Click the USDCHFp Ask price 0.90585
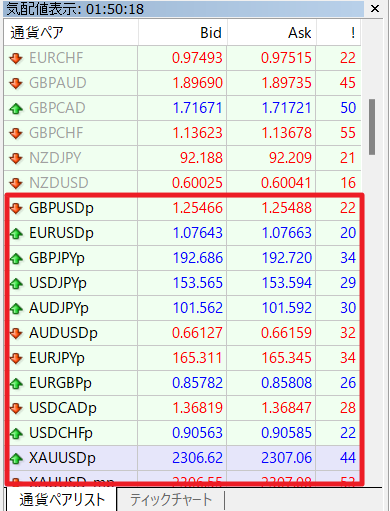390x511 pixels. (286, 433)
